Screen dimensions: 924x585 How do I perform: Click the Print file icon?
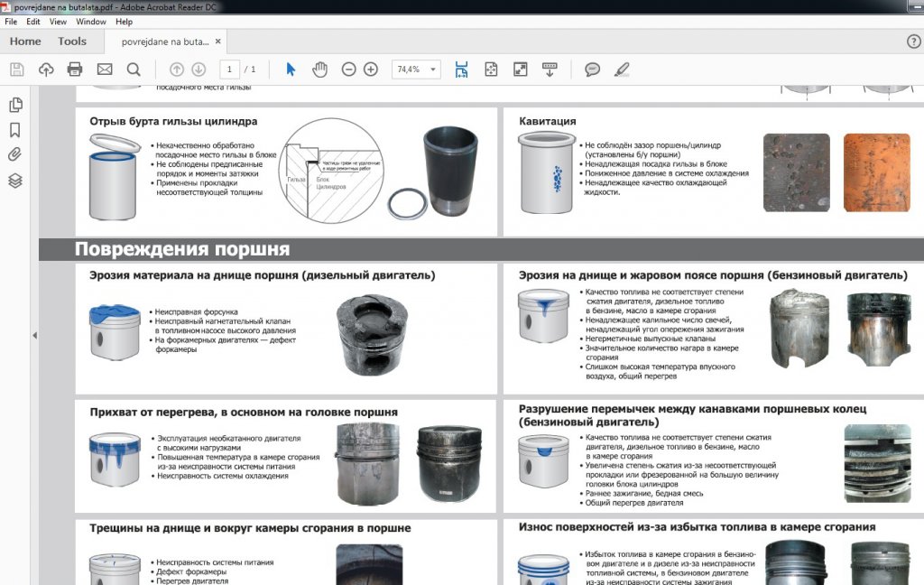point(75,70)
